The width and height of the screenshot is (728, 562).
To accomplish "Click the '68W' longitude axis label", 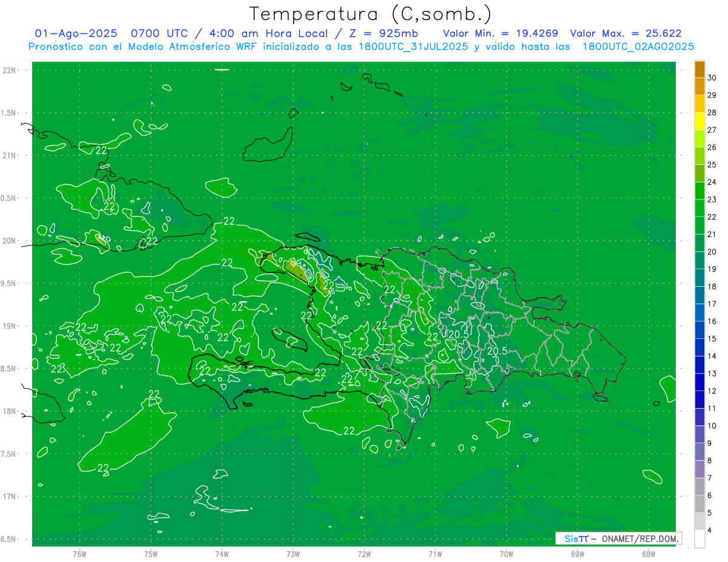I will (649, 554).
